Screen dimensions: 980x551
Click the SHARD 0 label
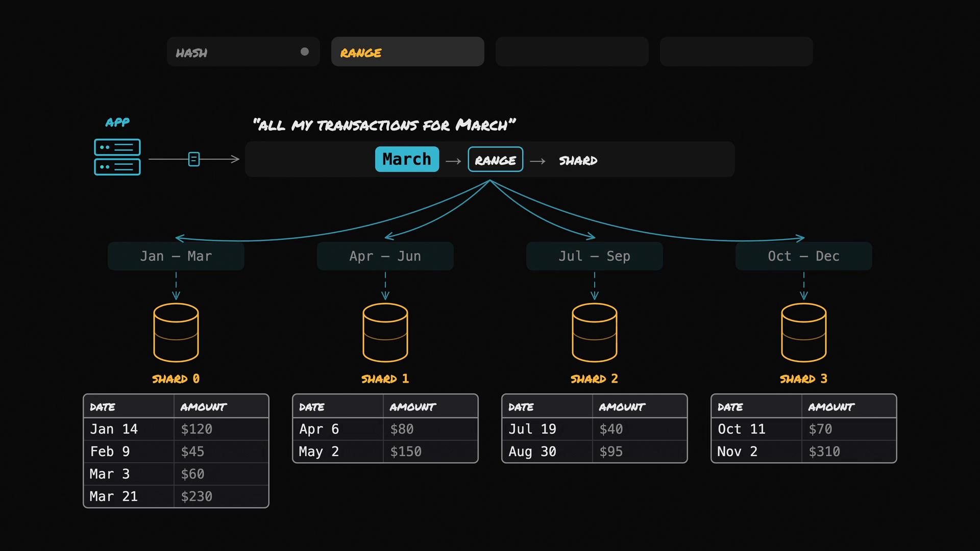pos(176,379)
